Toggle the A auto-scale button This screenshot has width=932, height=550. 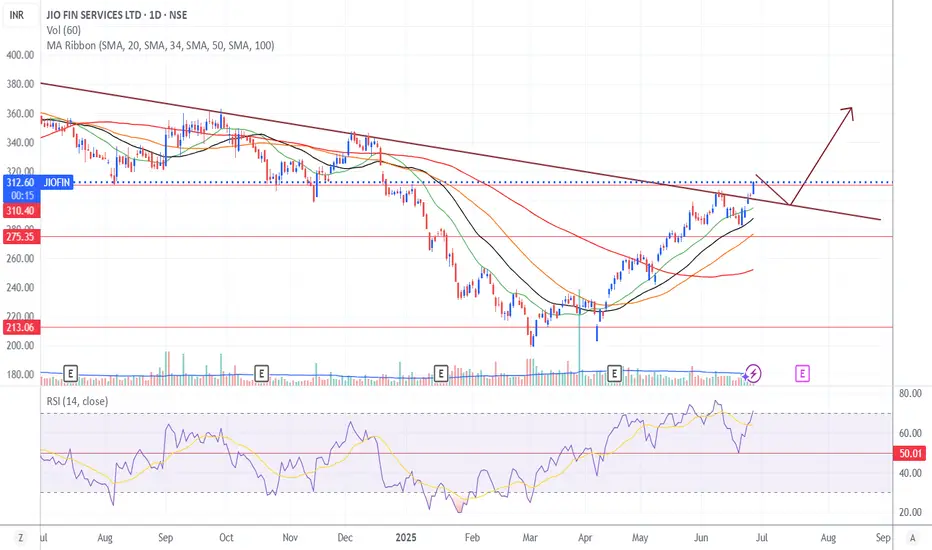coord(912,538)
